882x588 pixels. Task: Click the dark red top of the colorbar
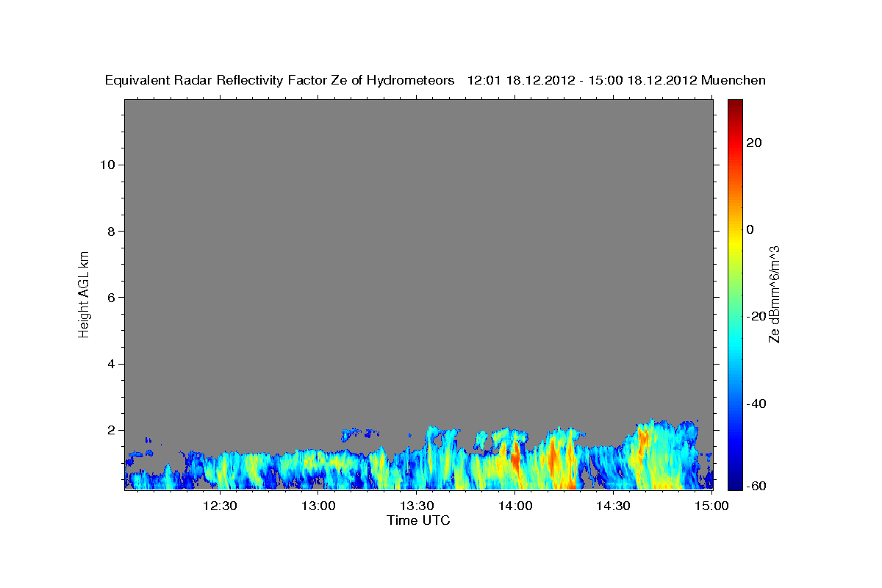pos(734,104)
